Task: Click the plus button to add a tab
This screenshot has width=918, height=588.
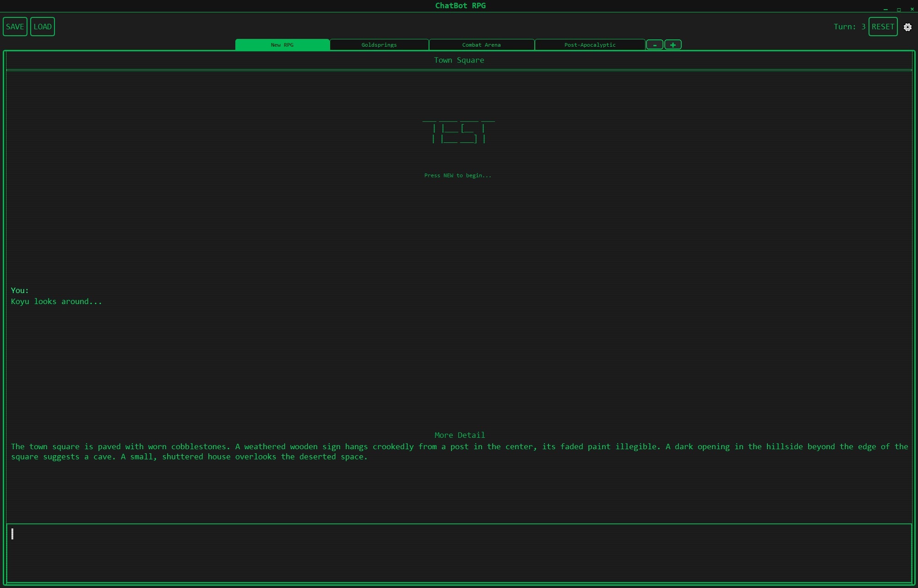Action: pos(673,45)
